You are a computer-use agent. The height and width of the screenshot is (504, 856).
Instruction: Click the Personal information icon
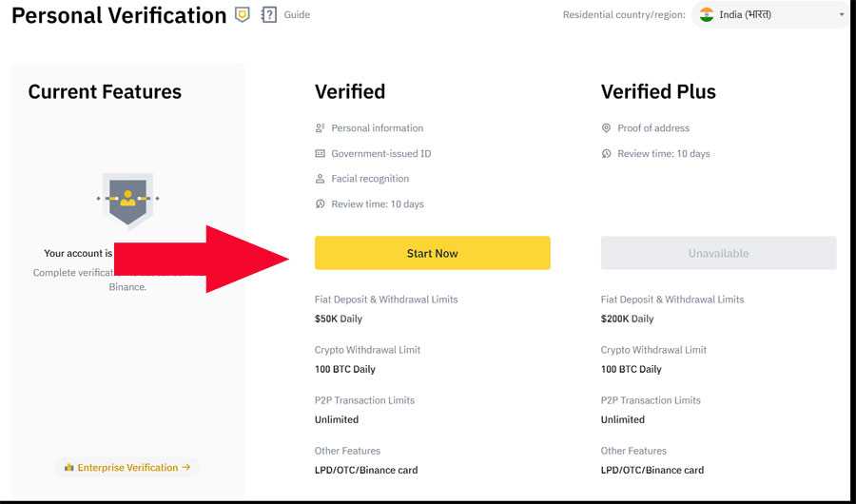click(x=321, y=128)
